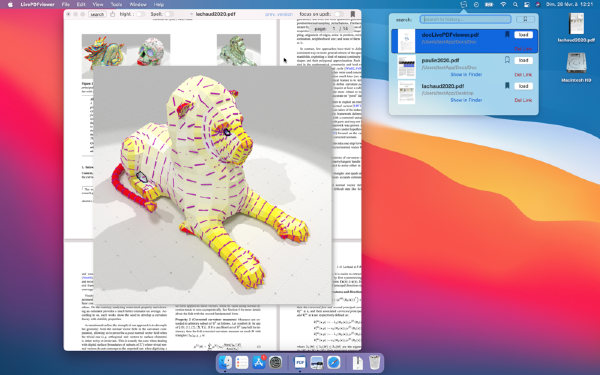Click Del Link for lachaud2020.pdf
600x375 pixels.
[523, 100]
